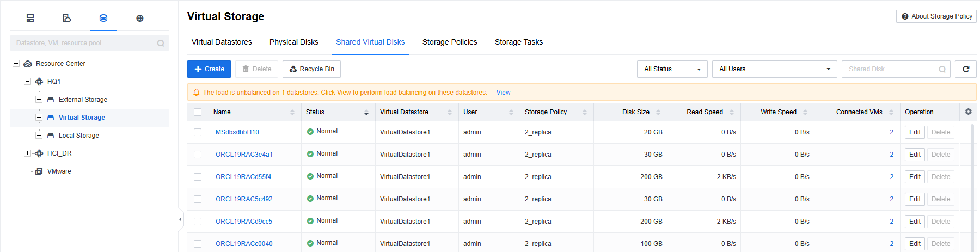Click the Local Storage disk icon
This screenshot has width=980, height=252.
point(51,136)
